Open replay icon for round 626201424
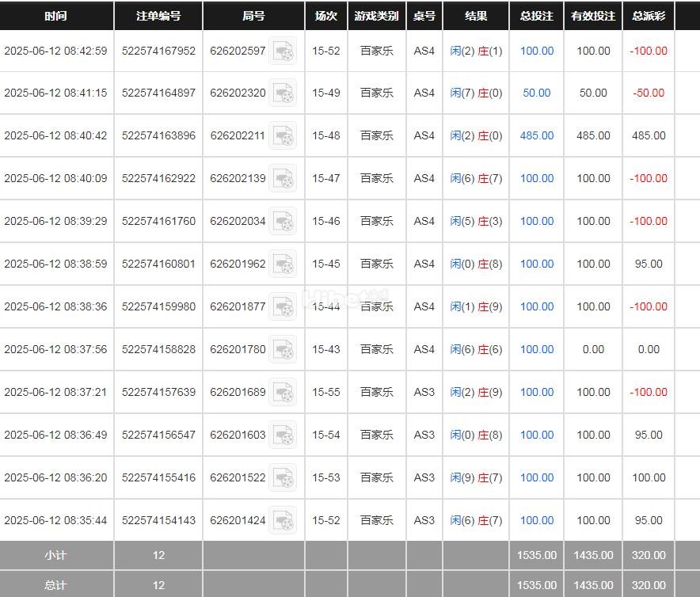700x597 pixels. [283, 521]
